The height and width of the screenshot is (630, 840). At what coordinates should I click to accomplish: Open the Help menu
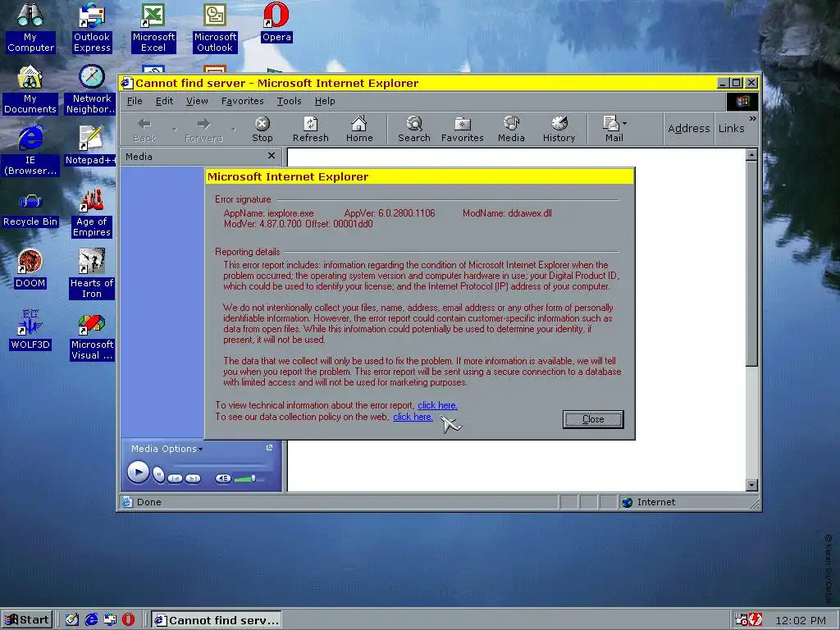325,101
